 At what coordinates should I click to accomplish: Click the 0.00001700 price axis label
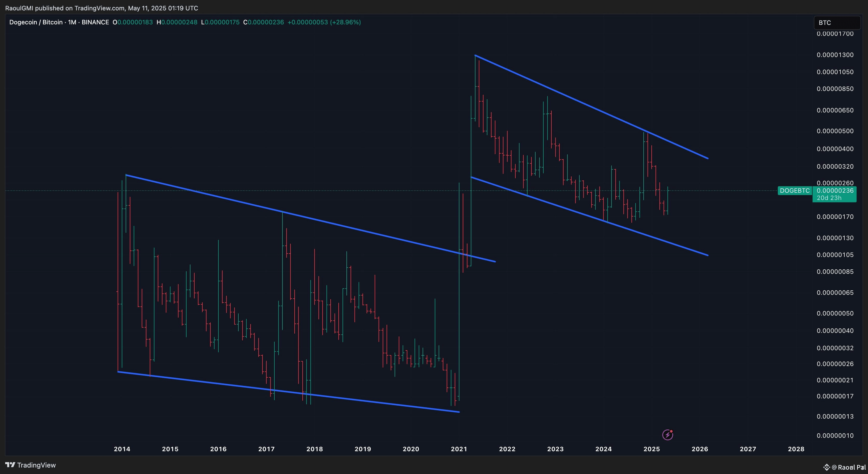835,34
